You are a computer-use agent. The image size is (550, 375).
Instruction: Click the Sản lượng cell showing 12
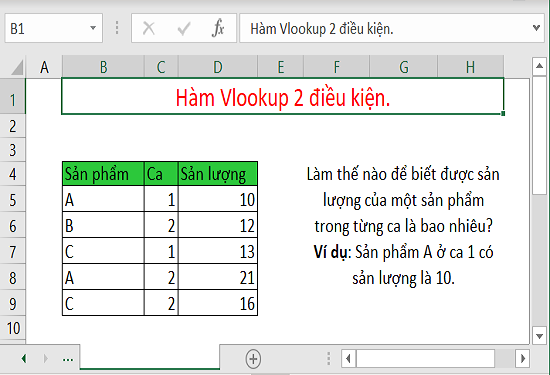point(218,225)
